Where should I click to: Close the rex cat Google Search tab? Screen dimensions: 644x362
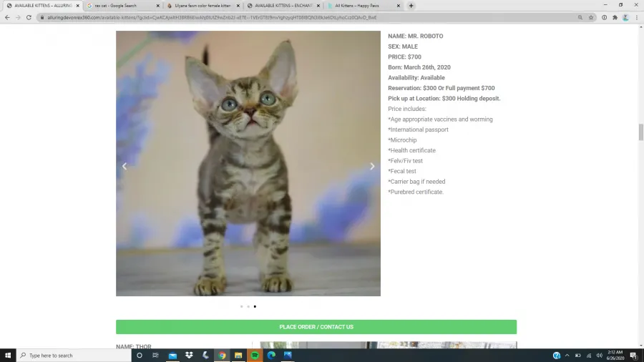coord(157,6)
